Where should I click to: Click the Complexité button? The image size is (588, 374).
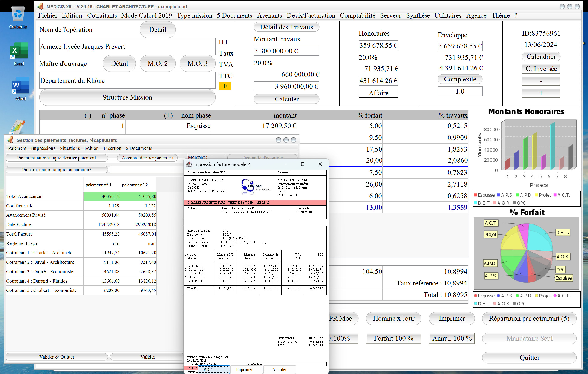[460, 79]
